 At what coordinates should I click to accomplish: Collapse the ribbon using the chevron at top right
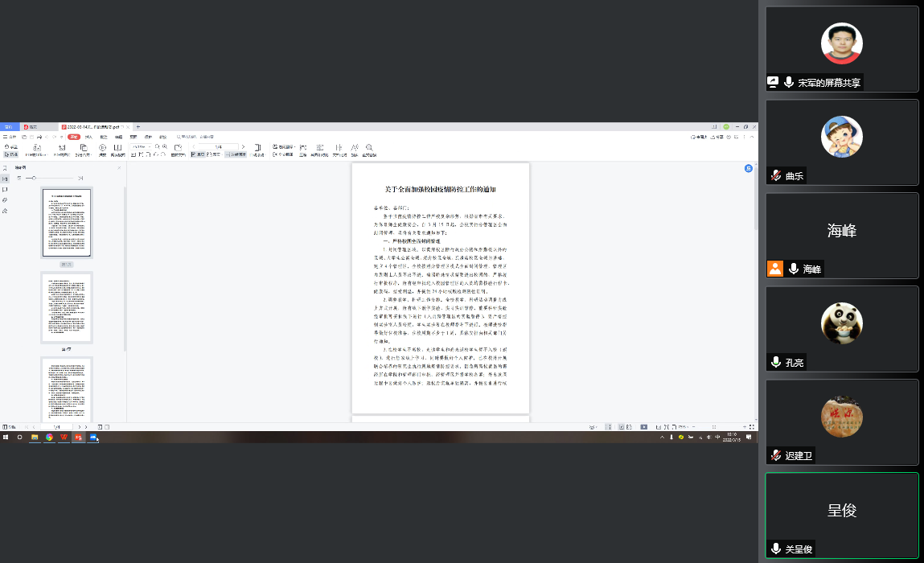tap(754, 138)
